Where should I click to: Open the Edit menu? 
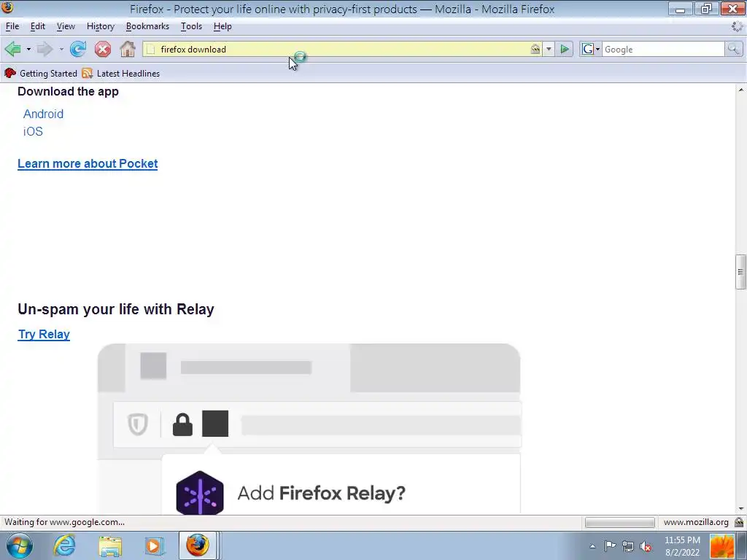tap(38, 26)
